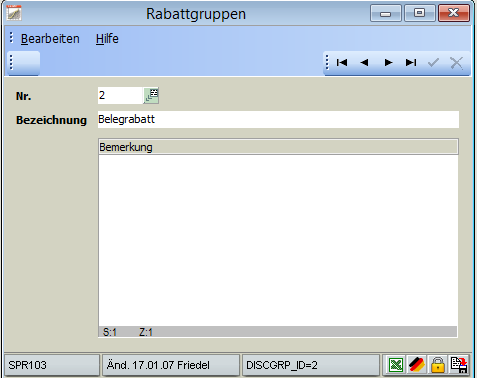Click the Z:1 row indicator

146,332
